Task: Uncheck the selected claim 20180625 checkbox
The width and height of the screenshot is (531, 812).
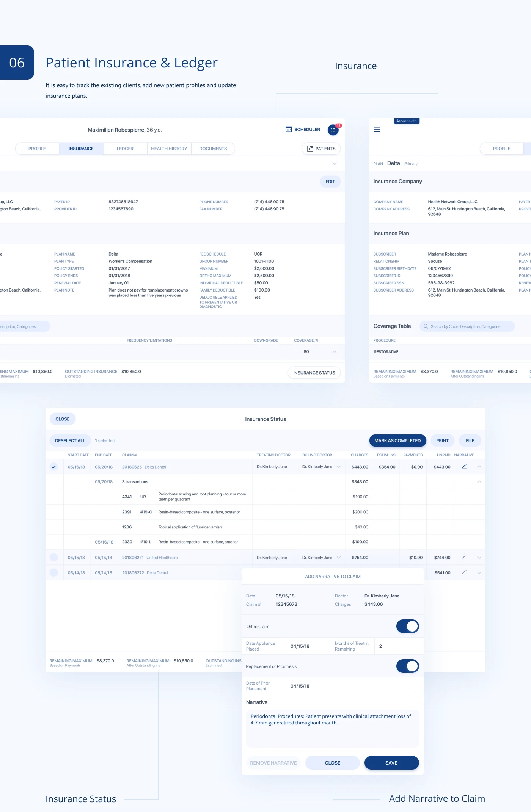Action: point(54,467)
